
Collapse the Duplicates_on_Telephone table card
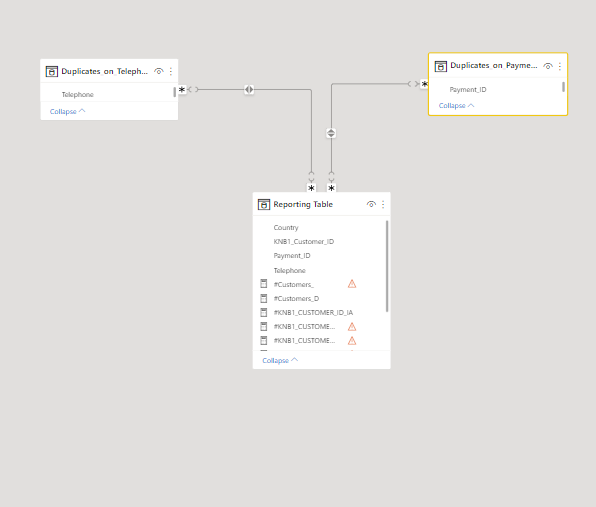[67, 111]
